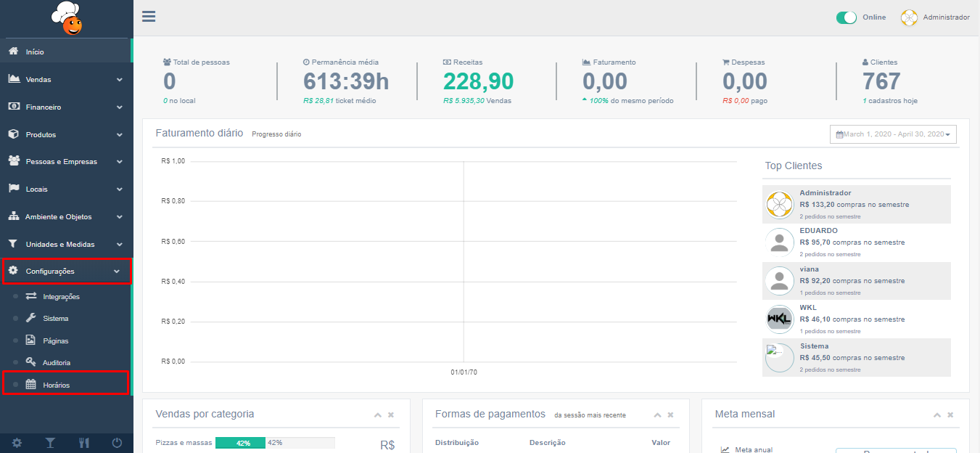This screenshot has height=453, width=980.
Task: Go to Início in the sidebar
Action: pyautogui.click(x=35, y=52)
